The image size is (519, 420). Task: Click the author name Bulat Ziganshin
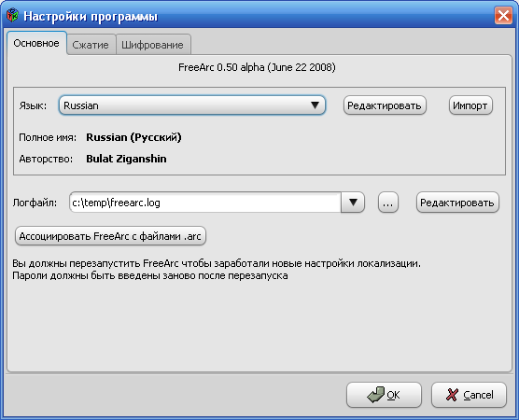click(126, 159)
